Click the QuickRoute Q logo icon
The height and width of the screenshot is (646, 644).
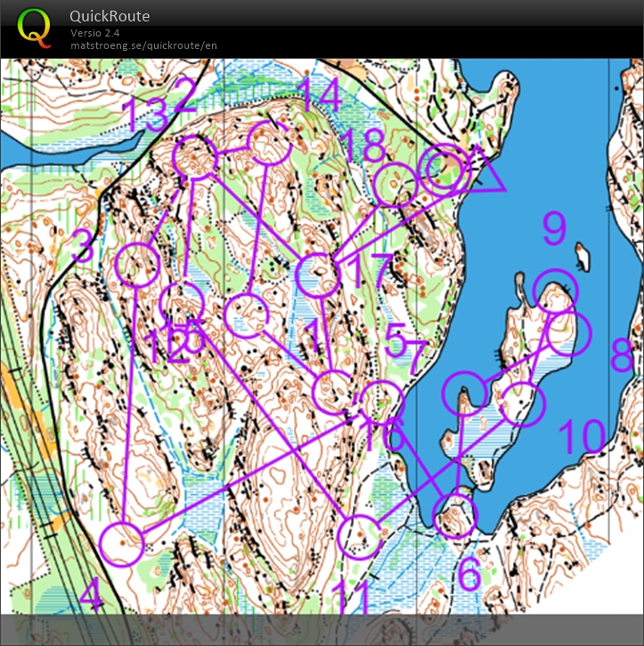34,26
